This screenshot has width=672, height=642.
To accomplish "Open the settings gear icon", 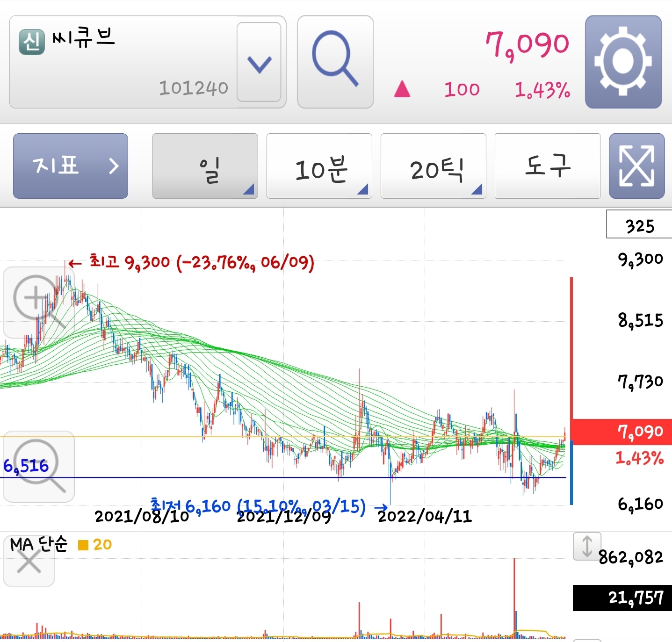I will 623,62.
